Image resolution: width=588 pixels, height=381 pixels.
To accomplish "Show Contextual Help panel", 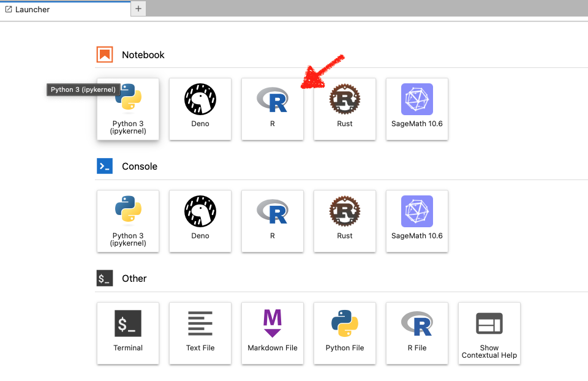I will (x=489, y=333).
